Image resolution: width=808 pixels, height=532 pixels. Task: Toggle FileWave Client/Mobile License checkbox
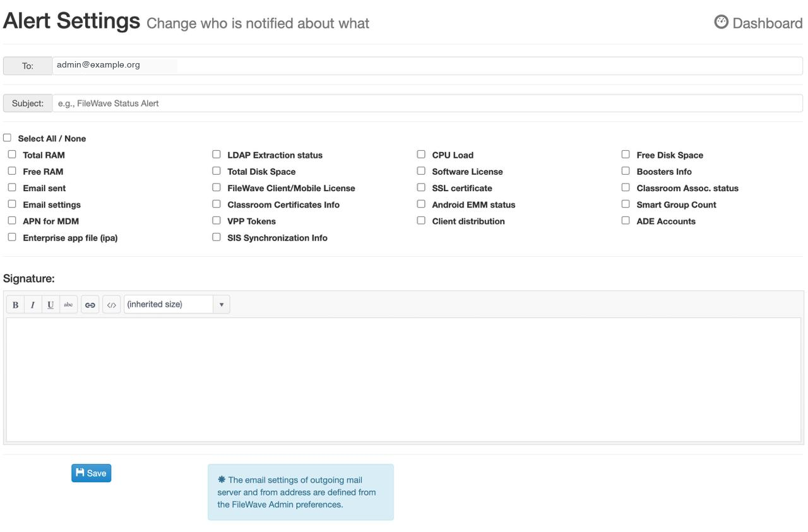(x=217, y=187)
